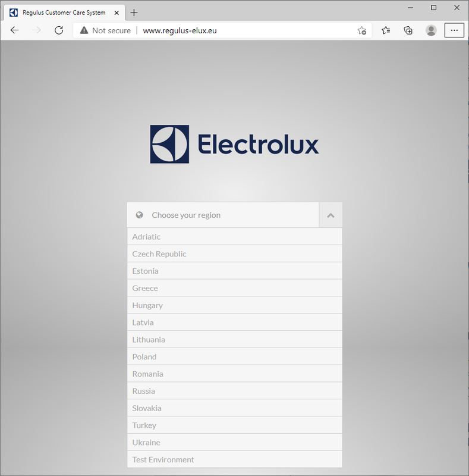Select Adriatic region
The image size is (469, 476).
[x=234, y=236]
